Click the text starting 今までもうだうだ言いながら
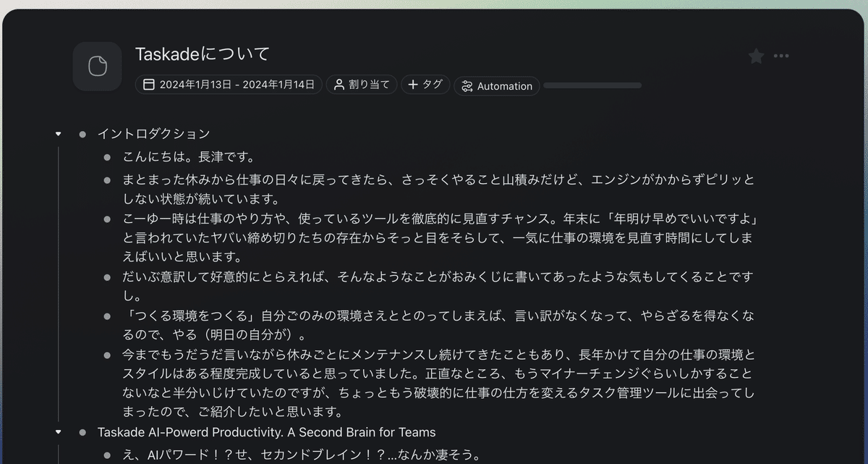 [438, 384]
